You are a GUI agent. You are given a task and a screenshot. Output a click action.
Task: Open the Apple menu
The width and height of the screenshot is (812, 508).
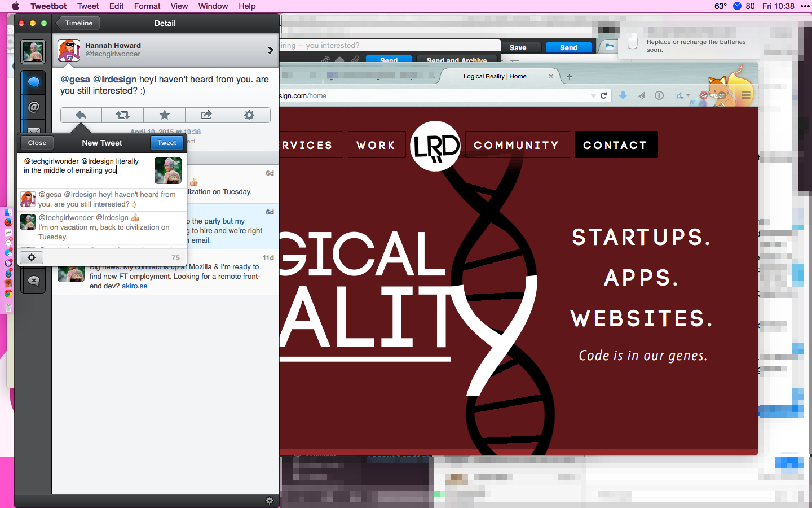(15, 6)
